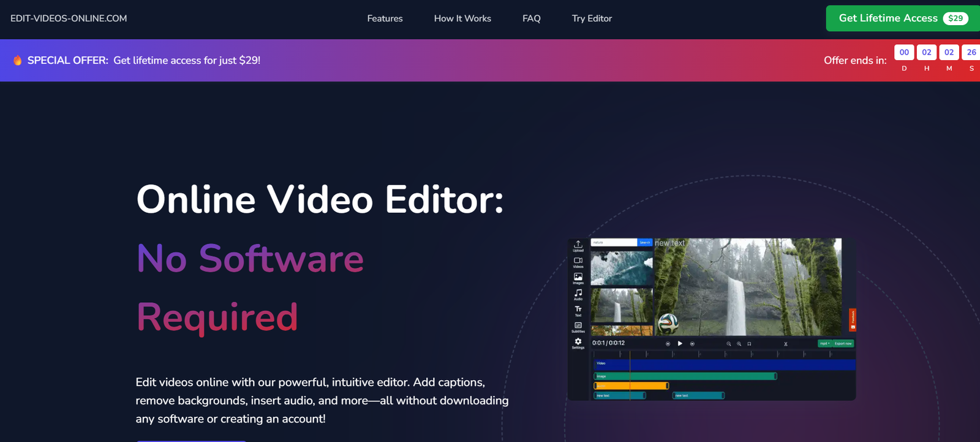Viewport: 980px width, 442px height.
Task: Select the Text tool icon
Action: (x=578, y=310)
